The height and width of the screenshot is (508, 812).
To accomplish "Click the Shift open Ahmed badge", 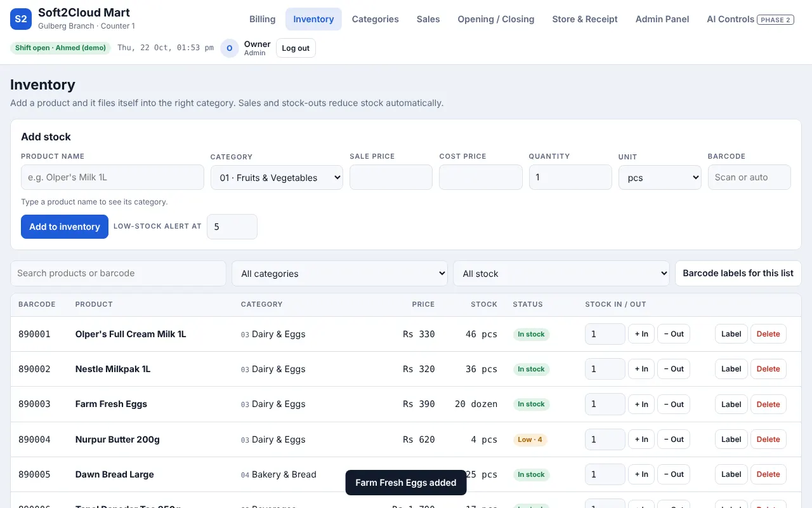I will (x=60, y=48).
